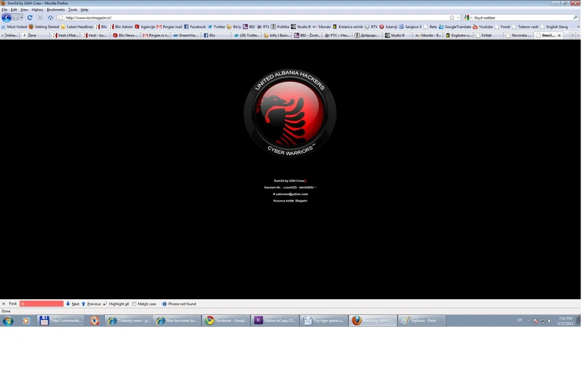Show more bookmarks with the chevron

(578, 26)
